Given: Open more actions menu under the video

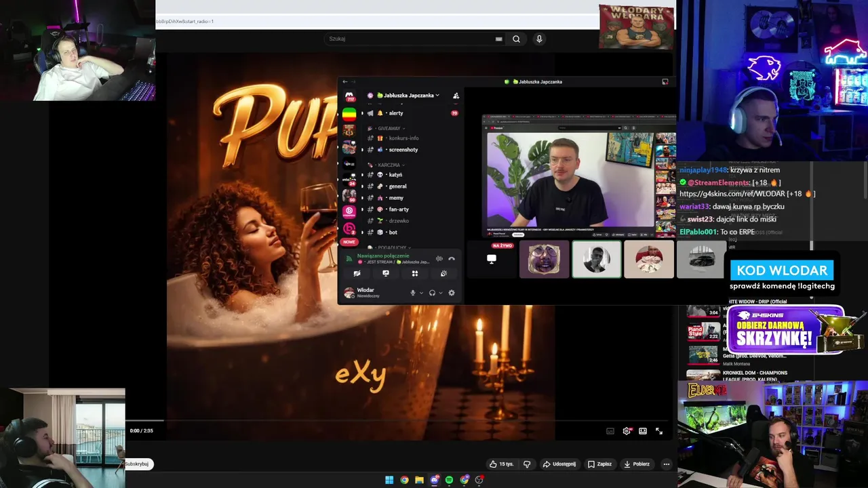Looking at the screenshot, I should click(666, 464).
